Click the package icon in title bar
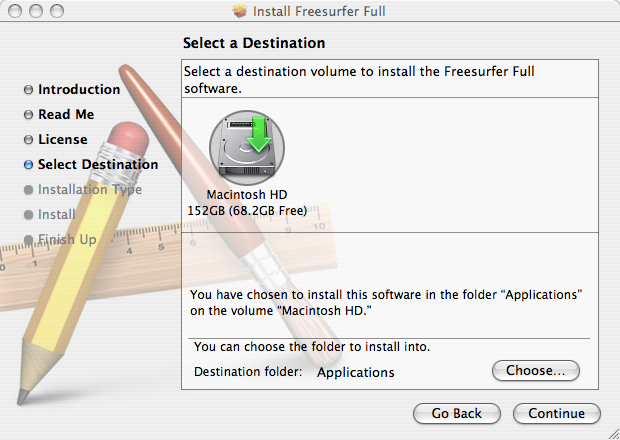Viewport: 620px width, 440px height. [x=239, y=12]
